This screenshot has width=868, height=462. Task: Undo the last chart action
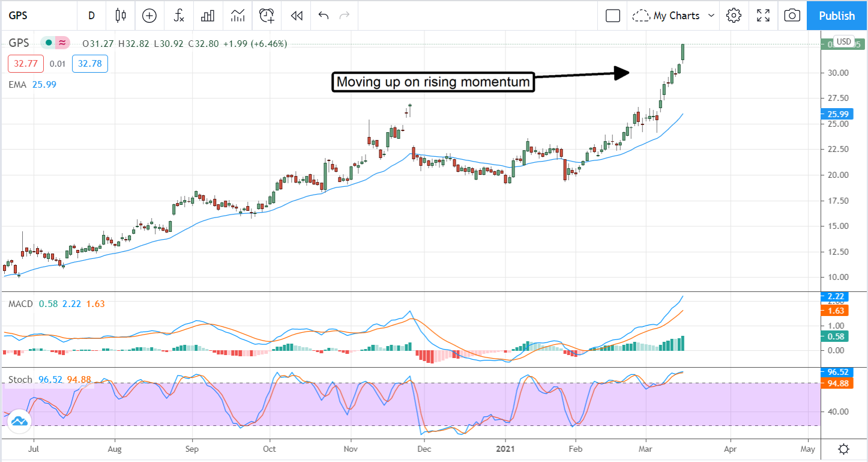[x=324, y=16]
